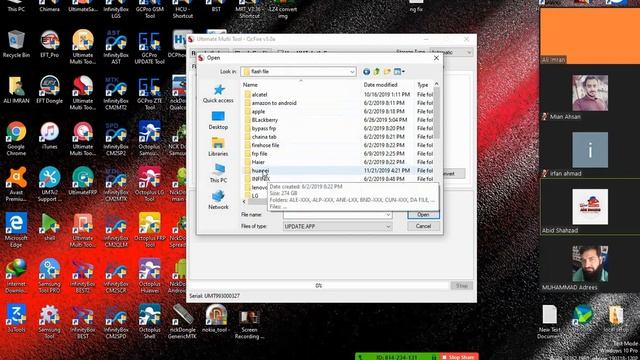Create a new folder with the toolbar icon
This screenshot has width=640, height=360.
tap(387, 72)
